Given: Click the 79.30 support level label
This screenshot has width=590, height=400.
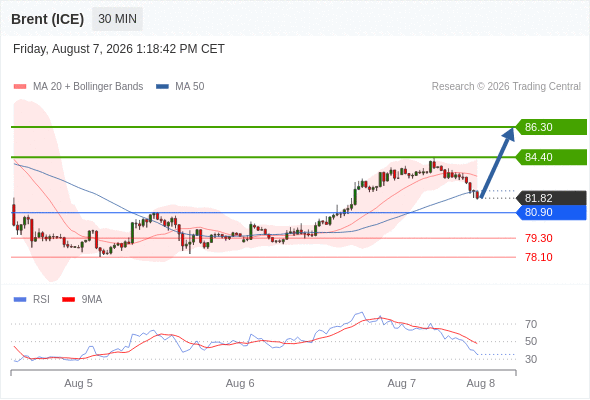Looking at the screenshot, I should (539, 238).
